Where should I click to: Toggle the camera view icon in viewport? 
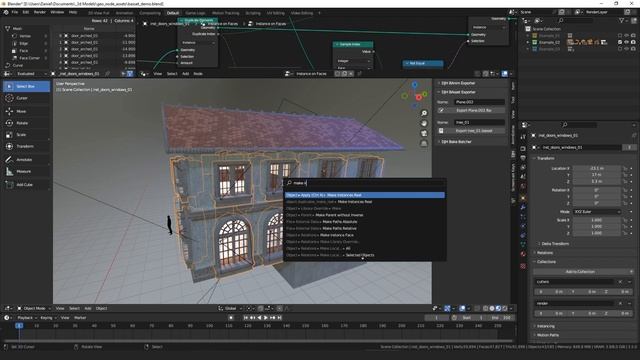pos(424,133)
